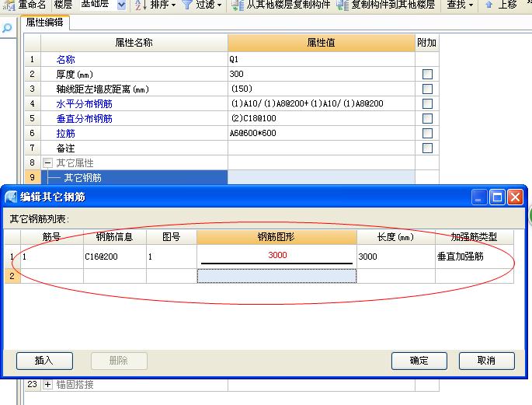Click the 属性名称 column header
Viewport: 532px width, 405px height.
point(134,43)
